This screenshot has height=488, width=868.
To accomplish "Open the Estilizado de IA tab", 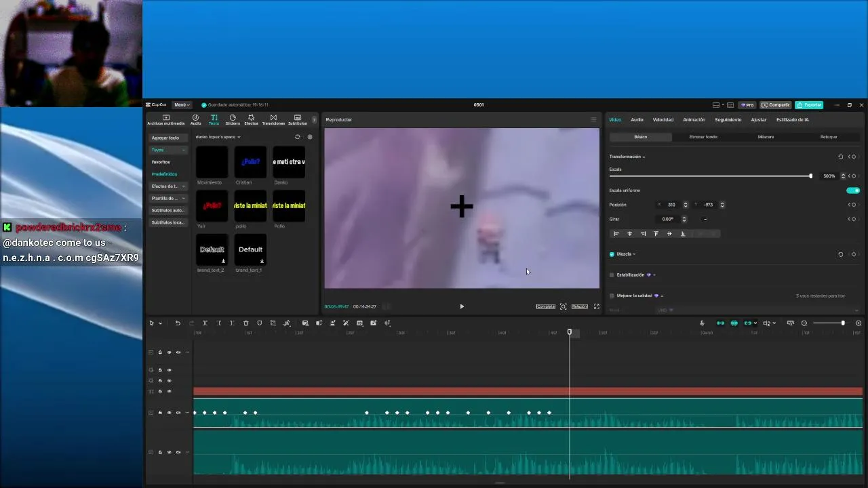I will click(x=793, y=120).
